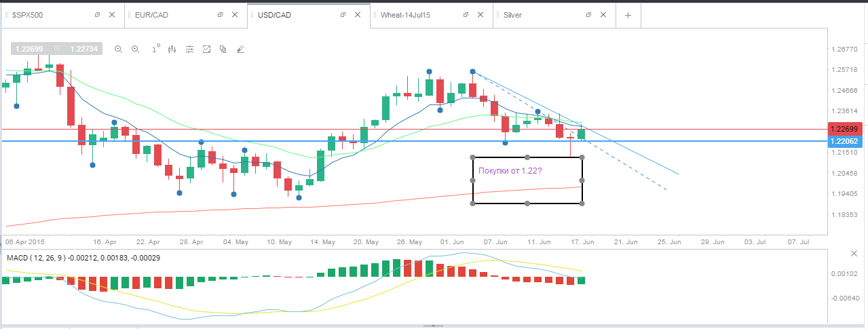Image resolution: width=868 pixels, height=329 pixels.
Task: Click the blue 1.22062 price axis label
Action: [844, 141]
